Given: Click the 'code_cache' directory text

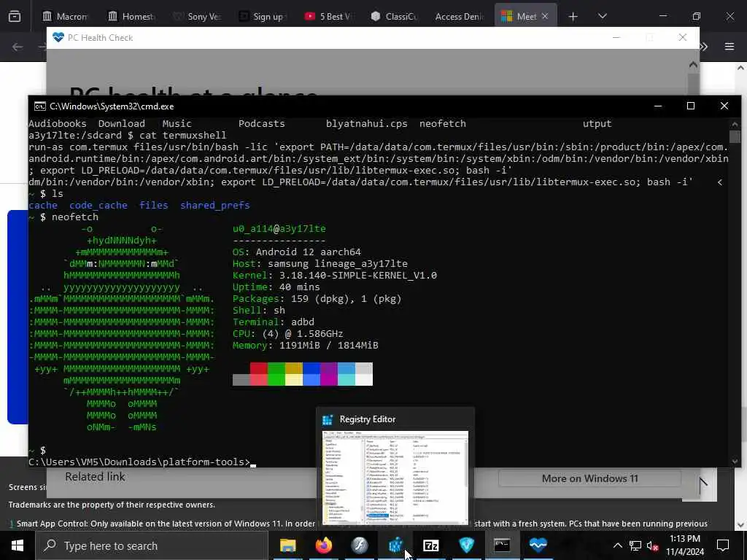Looking at the screenshot, I should click(98, 205).
